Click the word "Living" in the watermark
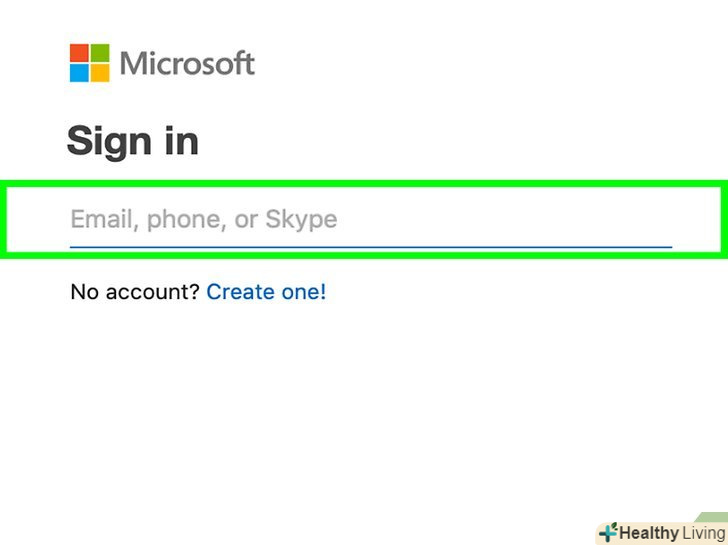The width and height of the screenshot is (728, 545). point(703,533)
